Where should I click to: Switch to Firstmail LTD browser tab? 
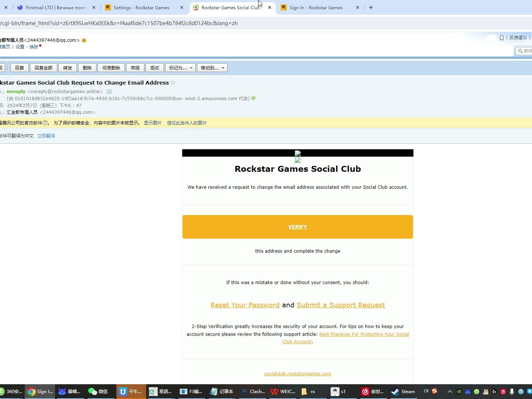[x=55, y=7]
